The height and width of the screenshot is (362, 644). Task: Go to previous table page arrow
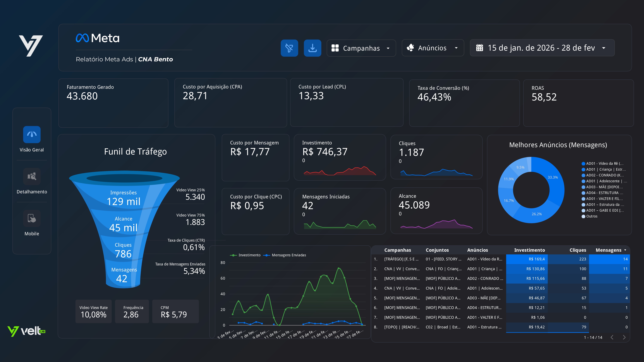[612, 337]
